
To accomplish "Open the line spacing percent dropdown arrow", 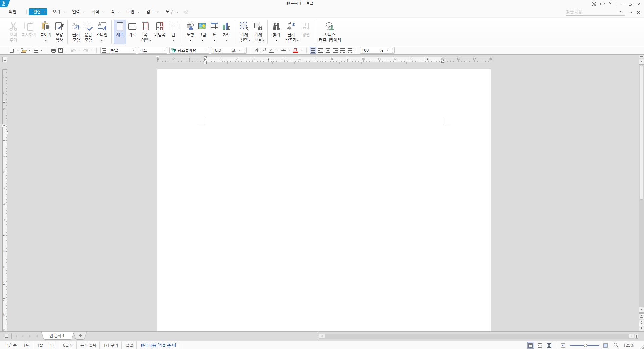I will click(387, 50).
